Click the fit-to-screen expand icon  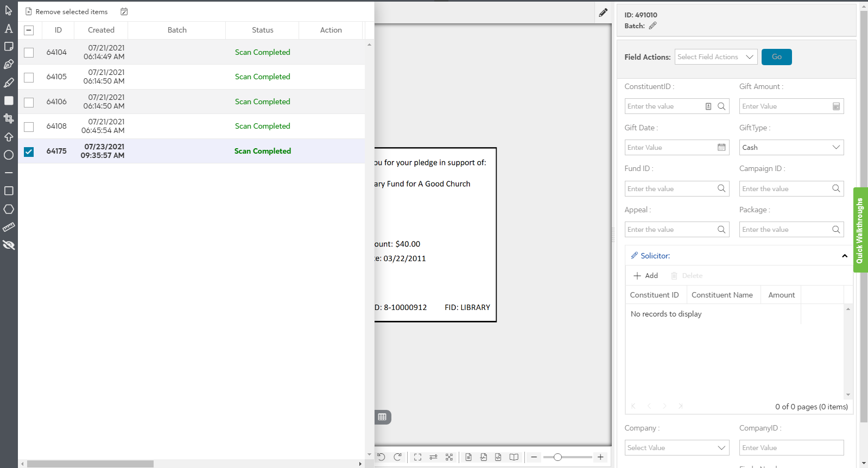point(417,457)
